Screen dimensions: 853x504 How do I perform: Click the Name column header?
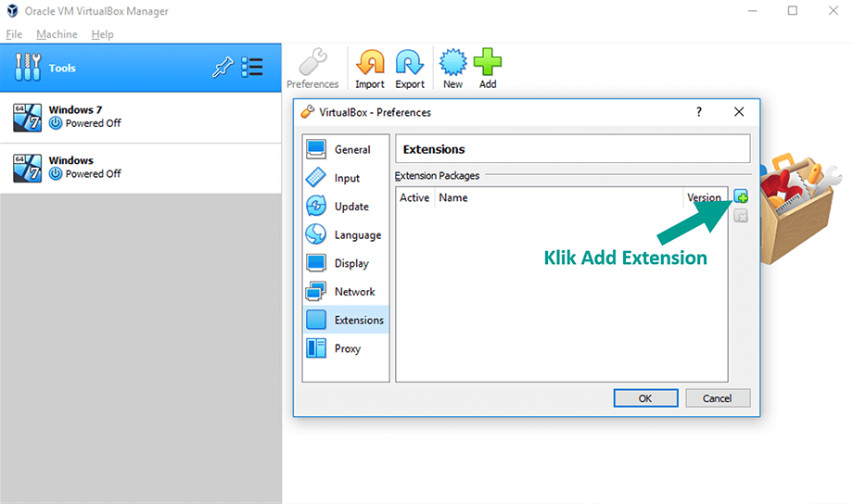point(559,197)
